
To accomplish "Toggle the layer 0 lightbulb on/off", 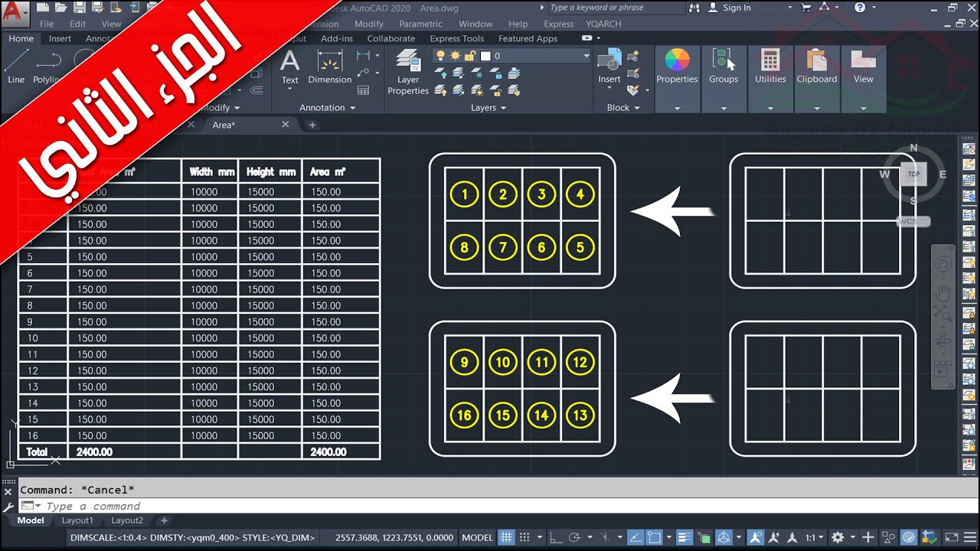I will point(441,56).
